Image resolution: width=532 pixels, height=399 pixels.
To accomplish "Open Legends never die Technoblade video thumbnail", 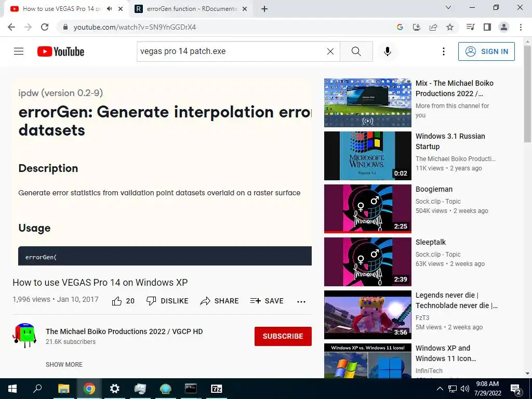I will (x=368, y=315).
